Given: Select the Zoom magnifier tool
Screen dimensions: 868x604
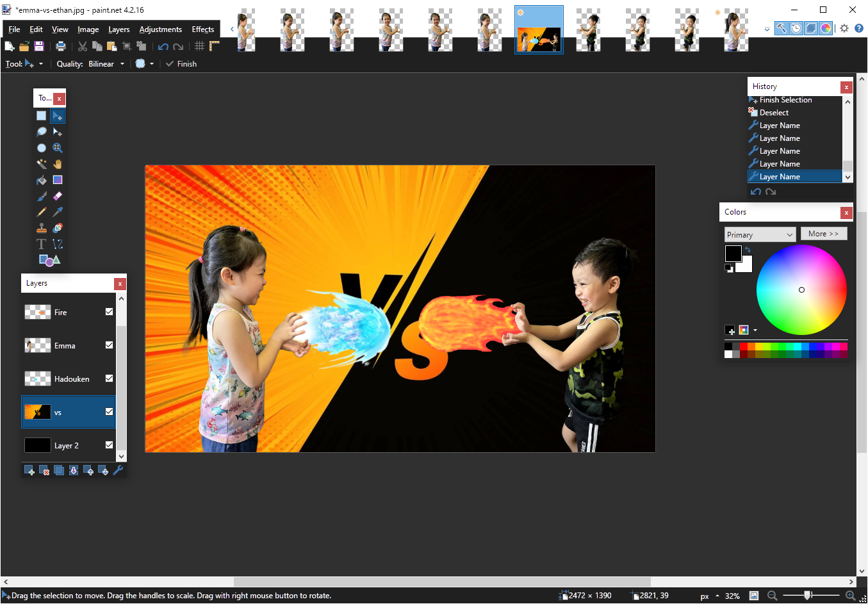Looking at the screenshot, I should coord(58,148).
